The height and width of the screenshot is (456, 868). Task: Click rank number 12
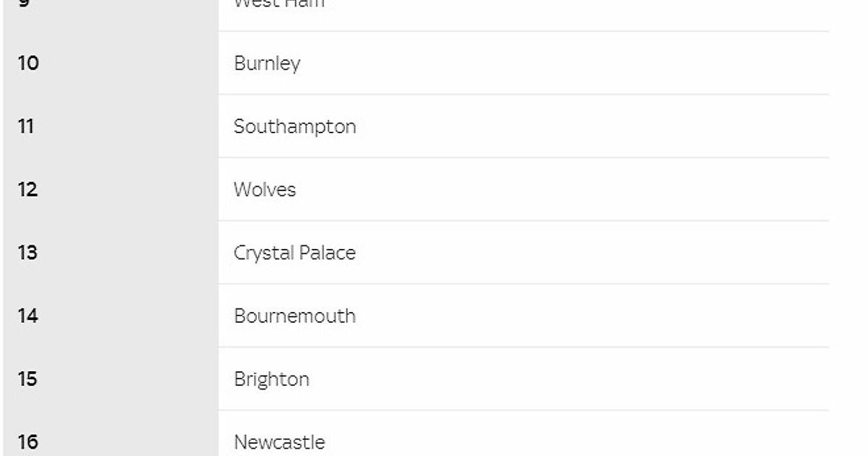point(27,190)
